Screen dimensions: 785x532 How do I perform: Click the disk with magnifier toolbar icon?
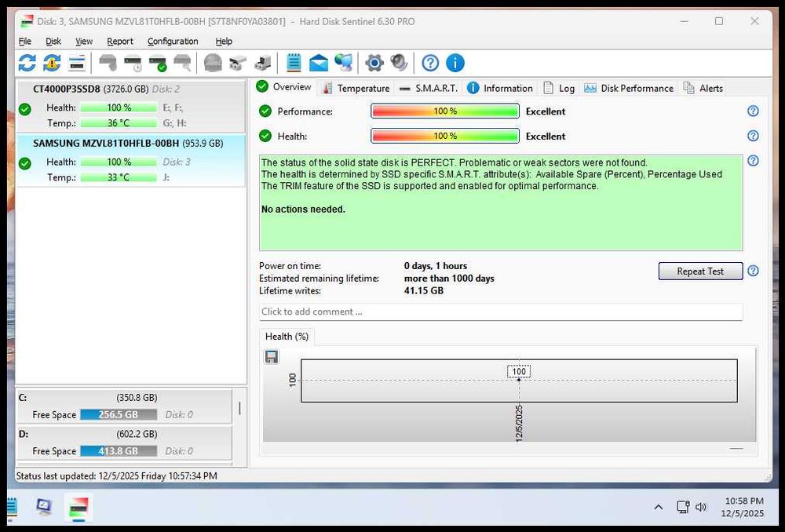click(x=182, y=63)
